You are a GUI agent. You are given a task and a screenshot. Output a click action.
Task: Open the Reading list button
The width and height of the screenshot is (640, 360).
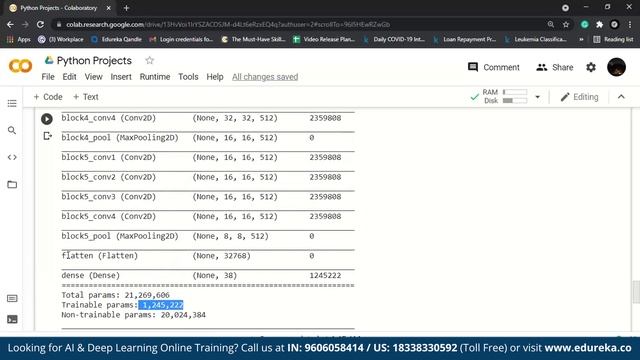pos(613,39)
